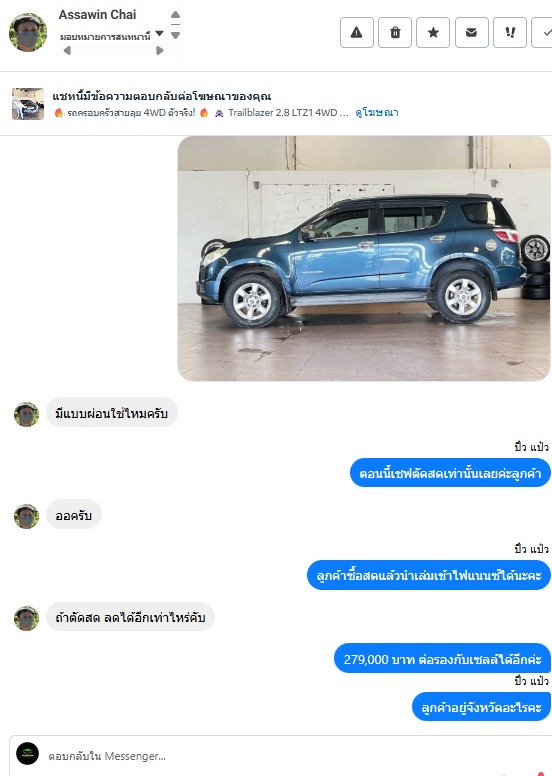Click the double exclamation priority icon
This screenshot has width=552, height=776.
point(510,33)
